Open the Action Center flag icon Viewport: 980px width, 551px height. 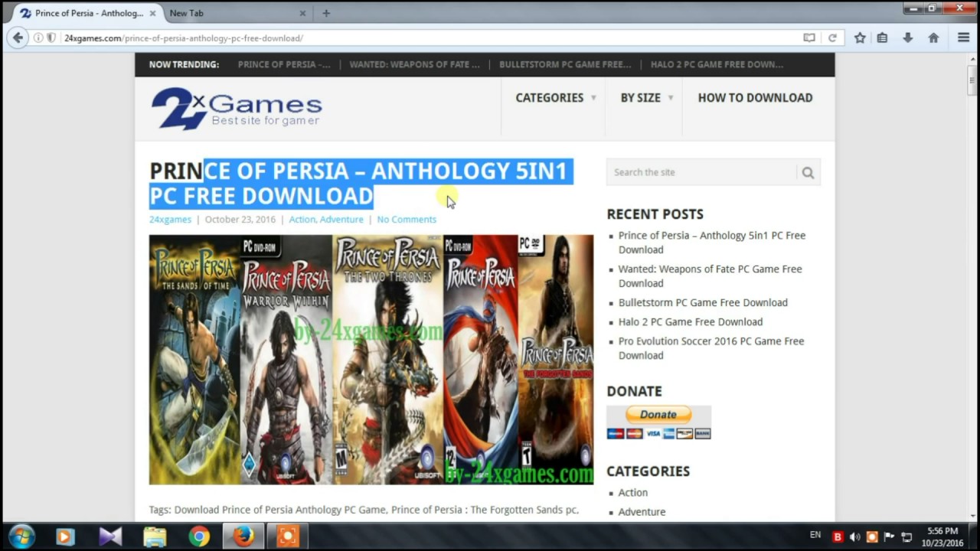click(x=890, y=536)
